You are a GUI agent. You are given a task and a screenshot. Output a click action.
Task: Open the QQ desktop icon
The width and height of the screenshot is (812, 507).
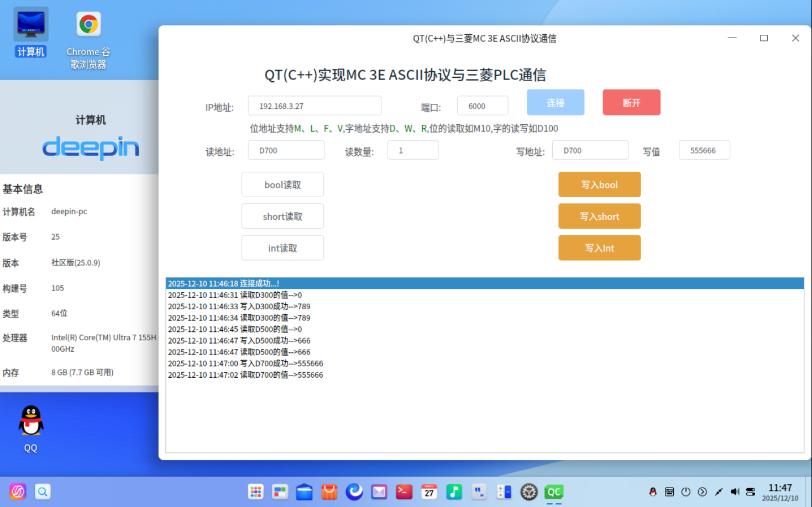(31, 429)
